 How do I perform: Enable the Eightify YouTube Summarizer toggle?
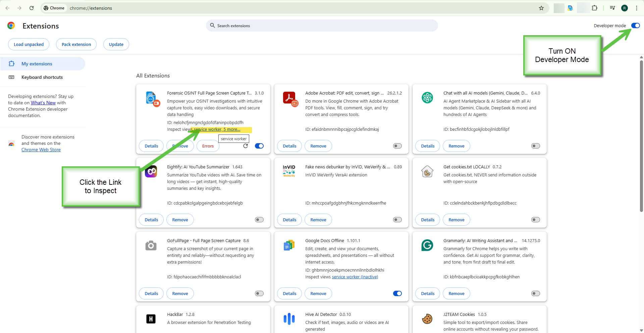coord(259,220)
